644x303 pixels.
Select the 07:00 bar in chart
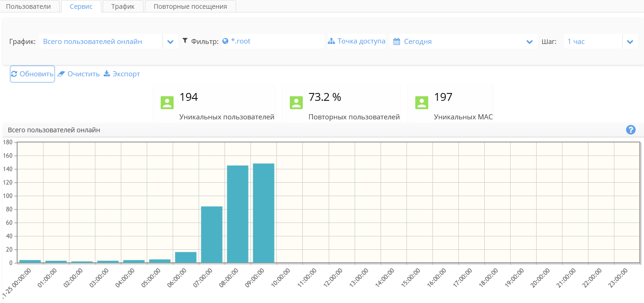(x=212, y=234)
